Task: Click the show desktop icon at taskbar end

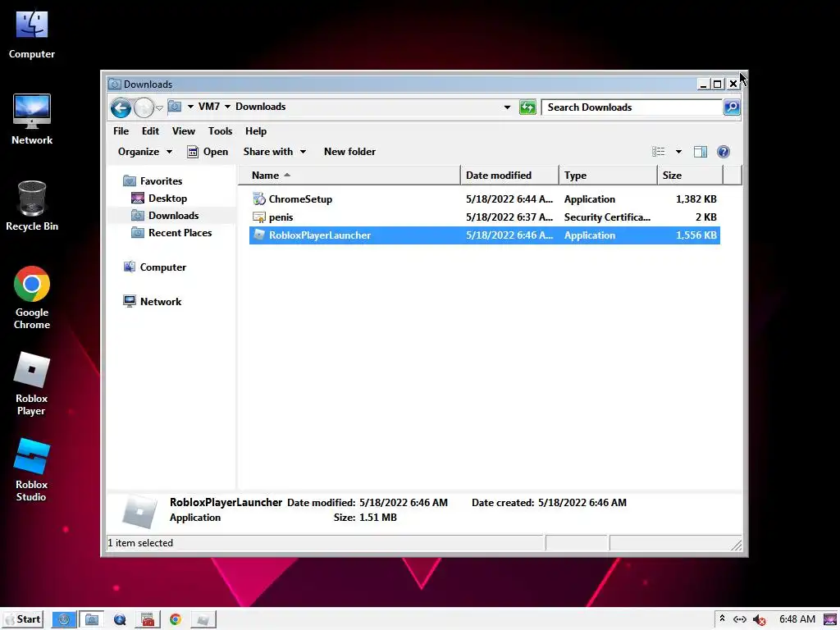Action: [x=830, y=620]
